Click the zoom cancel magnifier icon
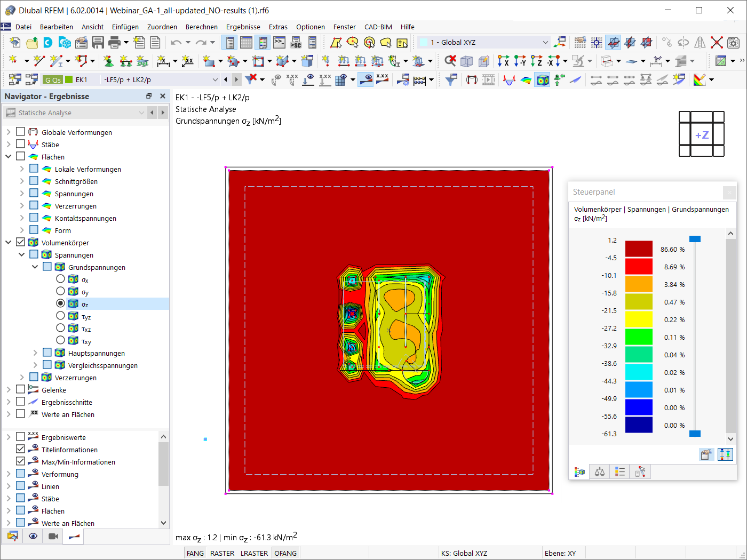The image size is (747, 560). tap(450, 61)
